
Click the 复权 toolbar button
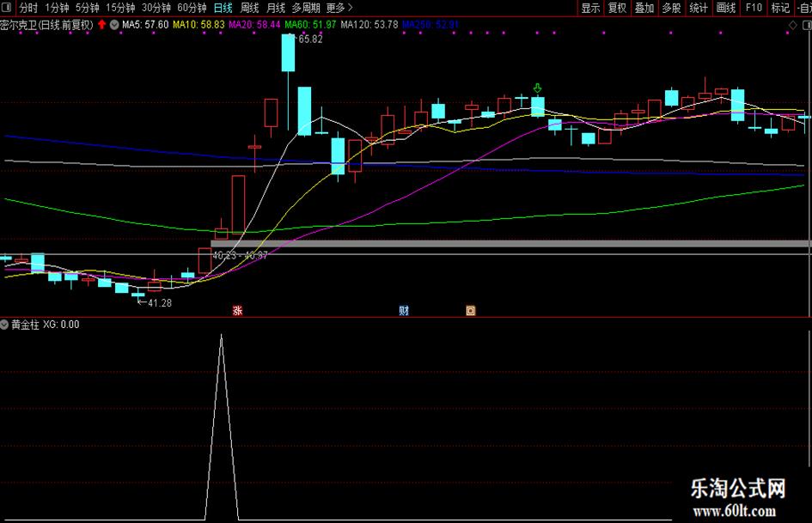pos(617,8)
